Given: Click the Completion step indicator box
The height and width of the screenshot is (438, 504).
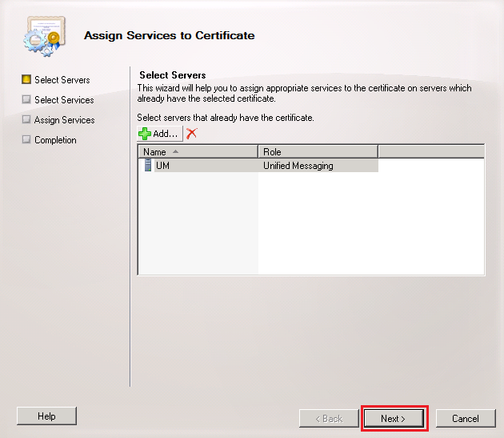Looking at the screenshot, I should [26, 139].
